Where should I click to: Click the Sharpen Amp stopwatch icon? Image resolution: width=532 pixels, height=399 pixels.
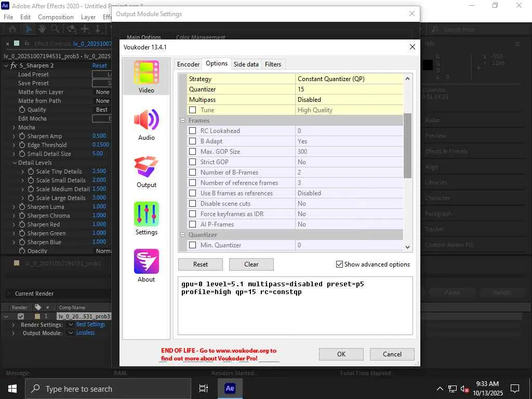[22, 136]
